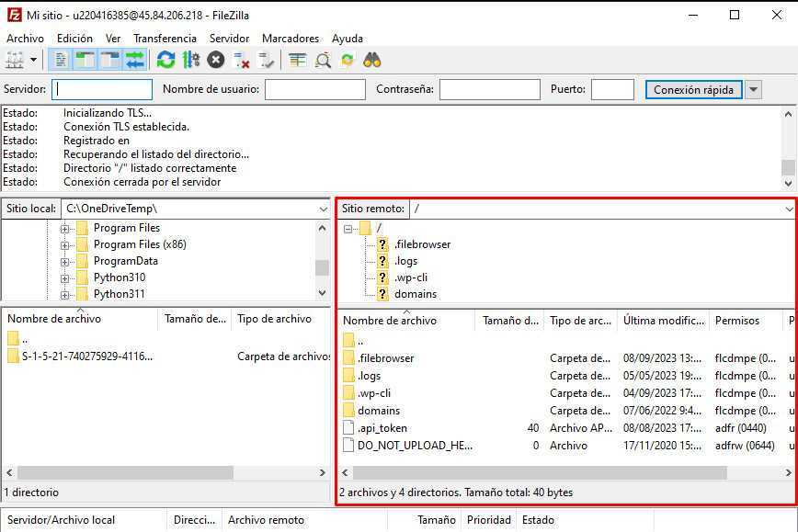Viewport: 798px width, 532px height.
Task: Cancel the current operation
Action: (213, 60)
